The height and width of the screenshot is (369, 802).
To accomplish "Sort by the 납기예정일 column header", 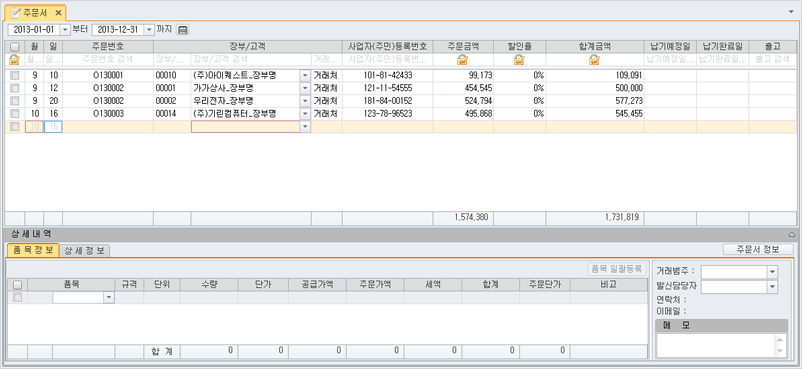I will click(670, 47).
